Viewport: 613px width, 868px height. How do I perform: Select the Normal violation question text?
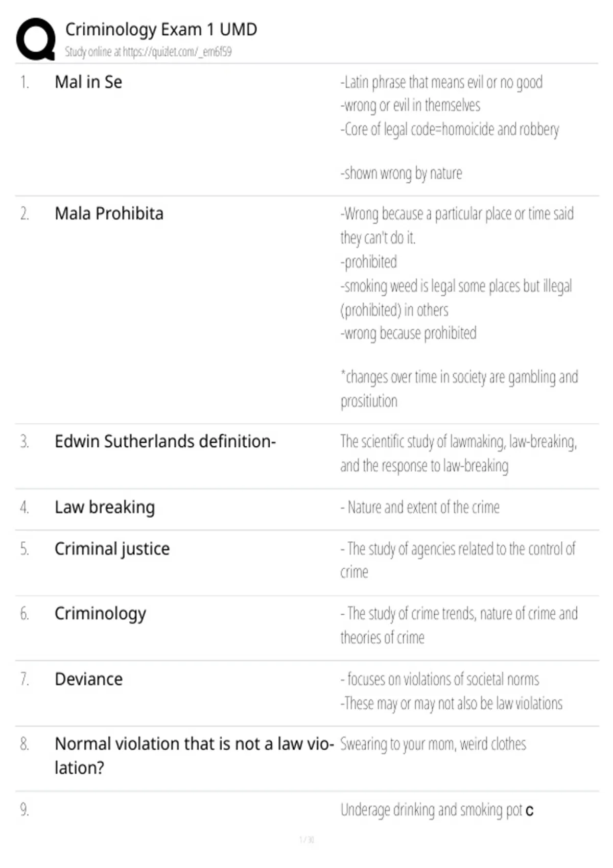[x=194, y=756]
